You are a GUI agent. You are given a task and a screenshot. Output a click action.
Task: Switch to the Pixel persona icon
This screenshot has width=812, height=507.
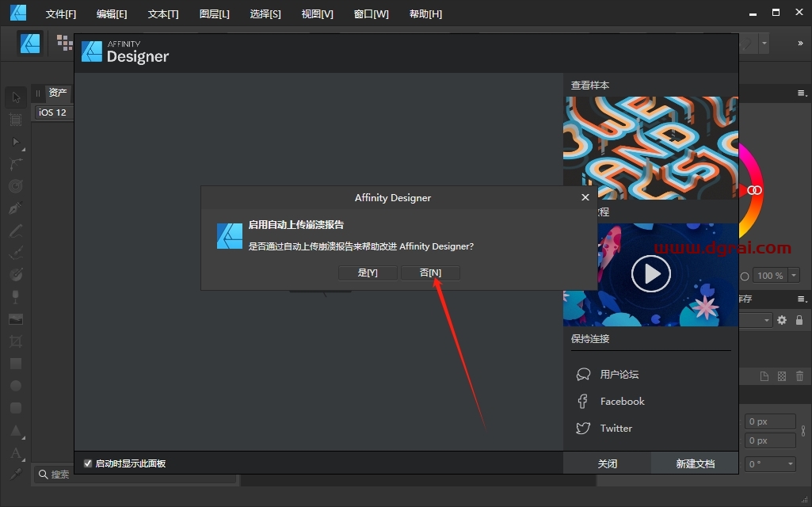[65, 43]
